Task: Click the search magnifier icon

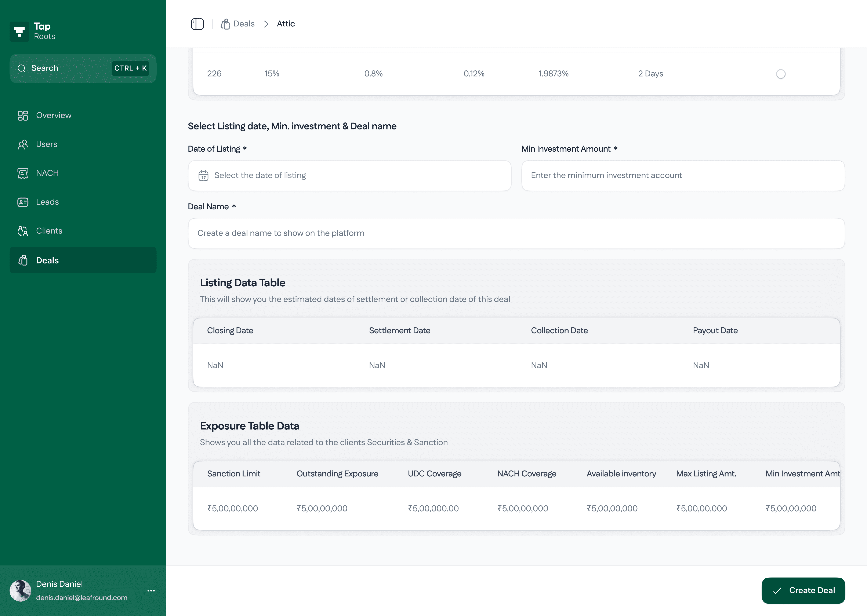Action: (22, 68)
